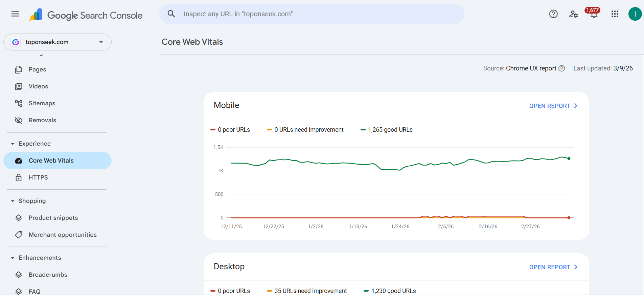Collapse the Experience section
Viewport: 644px width, 295px height.
click(13, 144)
